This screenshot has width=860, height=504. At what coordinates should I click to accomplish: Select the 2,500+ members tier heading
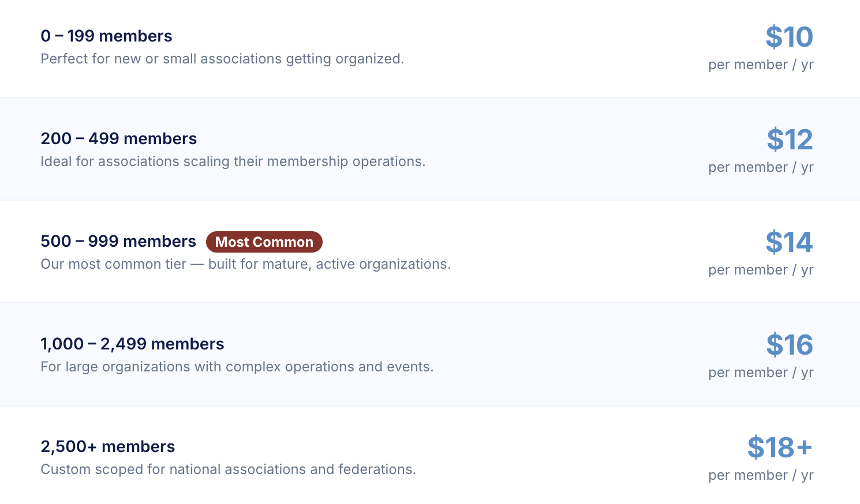point(107,446)
